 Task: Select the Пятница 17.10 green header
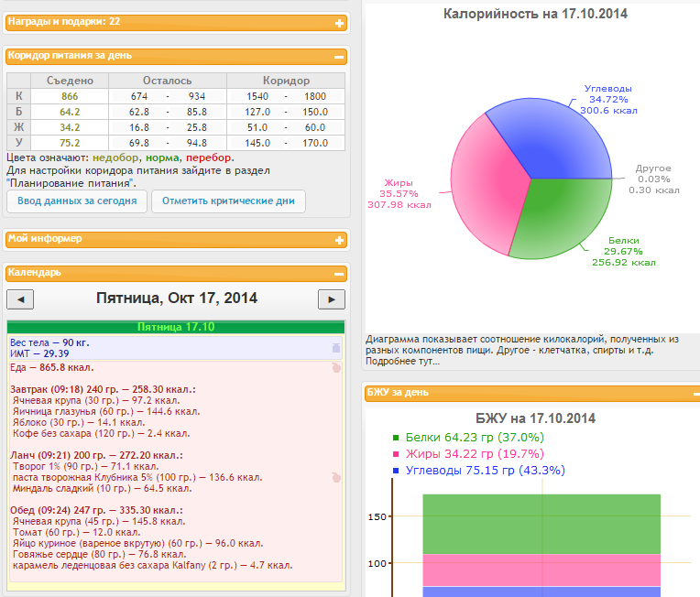click(176, 327)
